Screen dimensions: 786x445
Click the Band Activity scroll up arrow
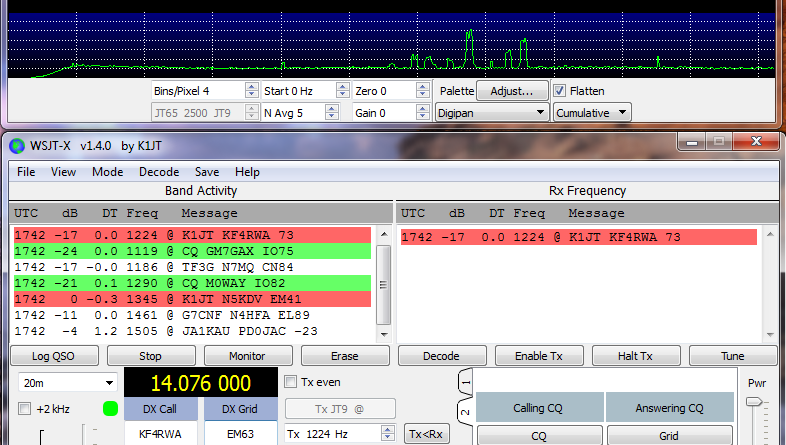[x=383, y=234]
